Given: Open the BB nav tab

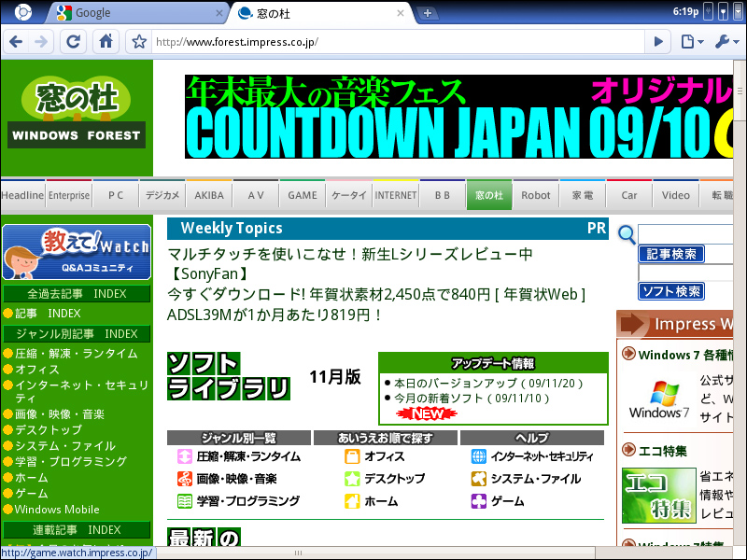Looking at the screenshot, I should 443,195.
